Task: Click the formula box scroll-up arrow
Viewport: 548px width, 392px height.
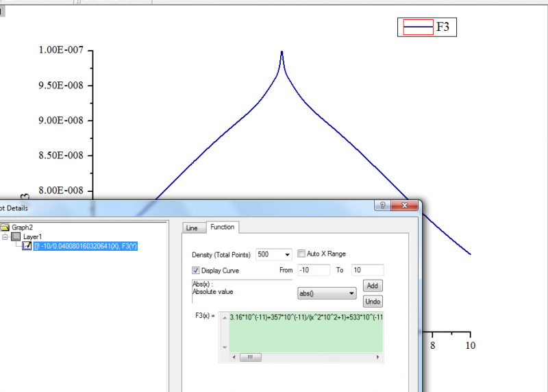Action: (225, 318)
